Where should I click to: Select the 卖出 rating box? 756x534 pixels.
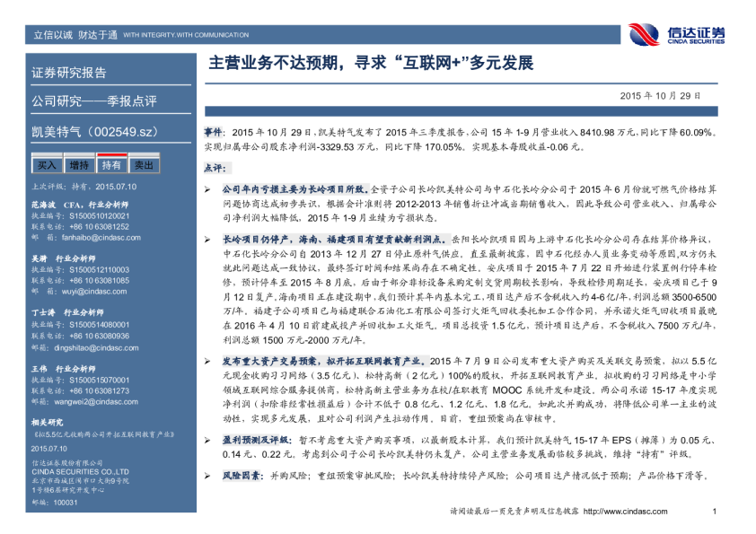[x=143, y=165]
